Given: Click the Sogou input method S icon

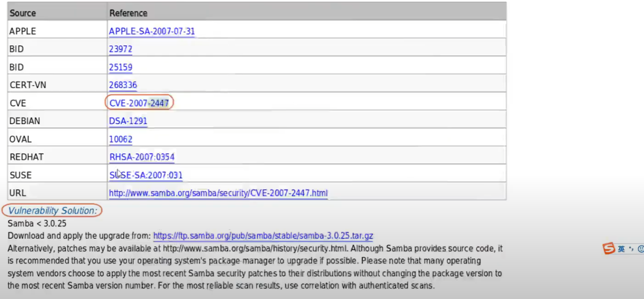Looking at the screenshot, I should tap(609, 248).
